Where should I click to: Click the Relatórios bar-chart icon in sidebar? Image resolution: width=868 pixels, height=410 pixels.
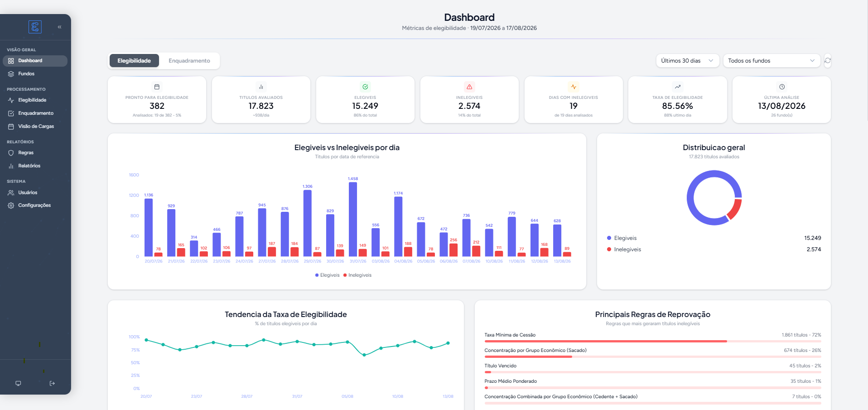[x=11, y=166]
